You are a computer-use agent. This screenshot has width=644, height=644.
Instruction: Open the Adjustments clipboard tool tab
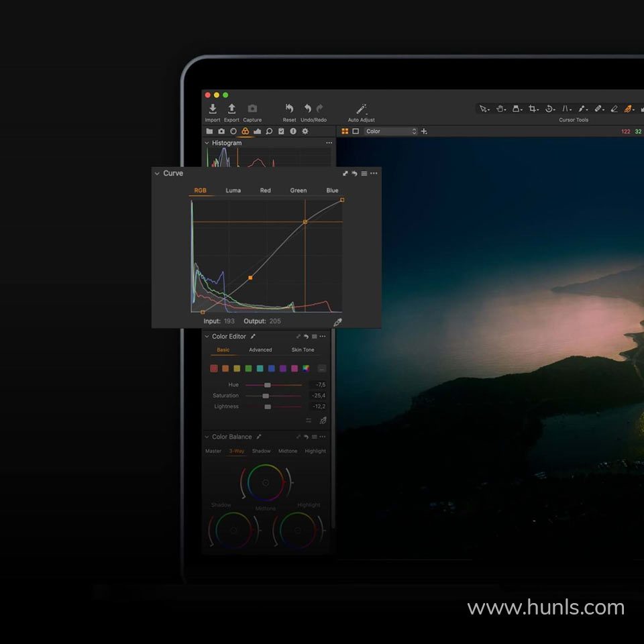point(281,131)
